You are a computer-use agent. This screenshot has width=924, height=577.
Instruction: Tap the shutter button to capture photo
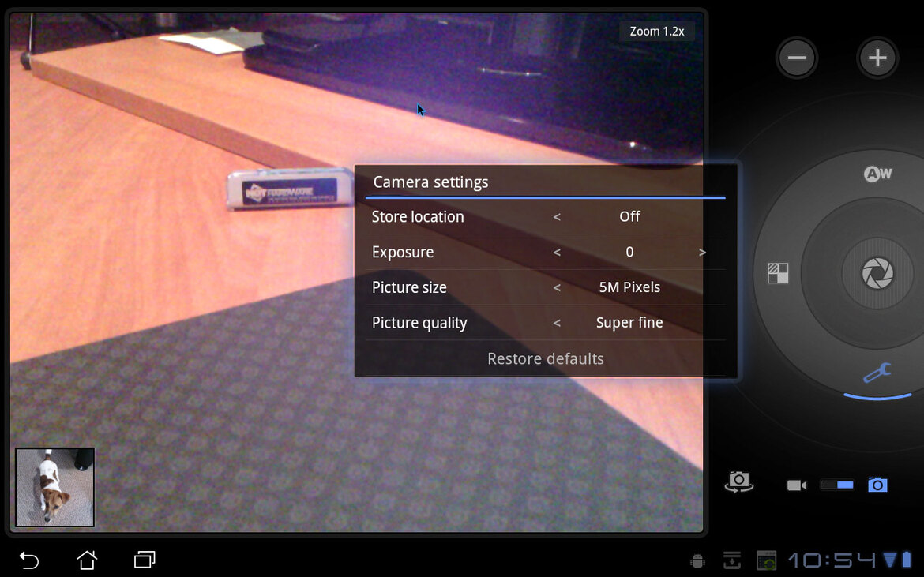pos(877,273)
